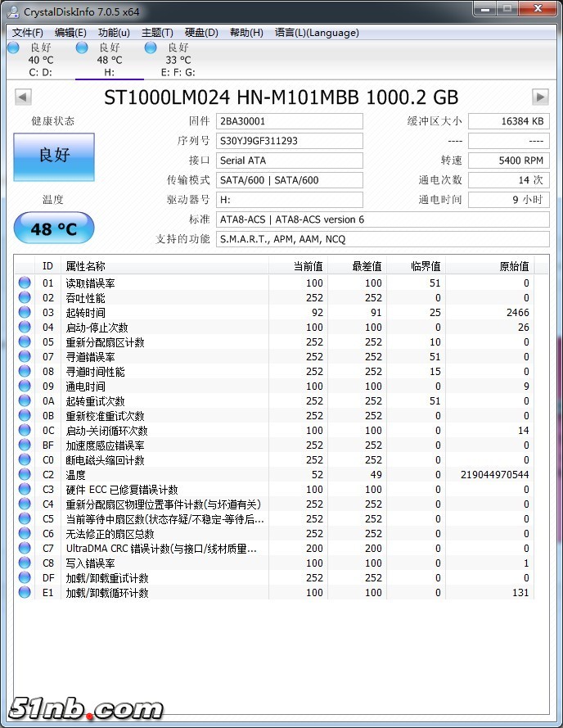This screenshot has width=563, height=728.
Task: Minimize the CrystalDiskInfo window
Action: [x=485, y=9]
